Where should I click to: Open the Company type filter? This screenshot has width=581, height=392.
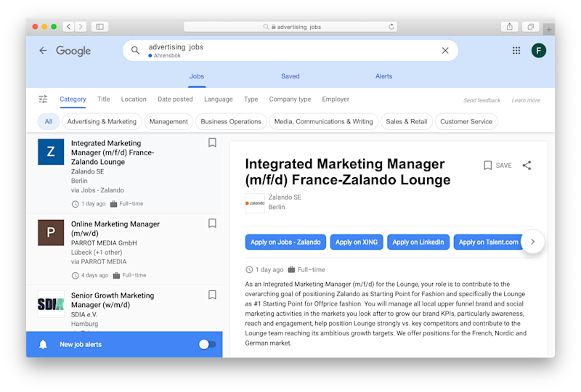point(290,99)
